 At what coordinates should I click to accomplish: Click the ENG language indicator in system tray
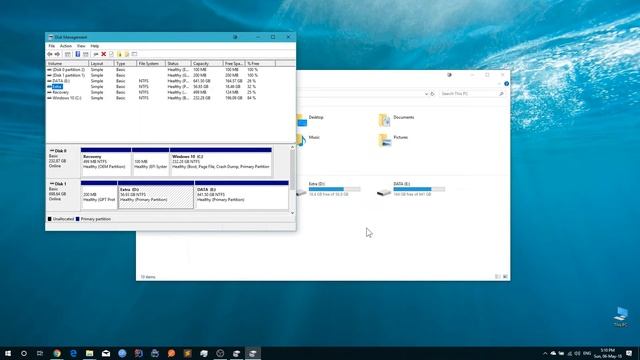point(587,353)
